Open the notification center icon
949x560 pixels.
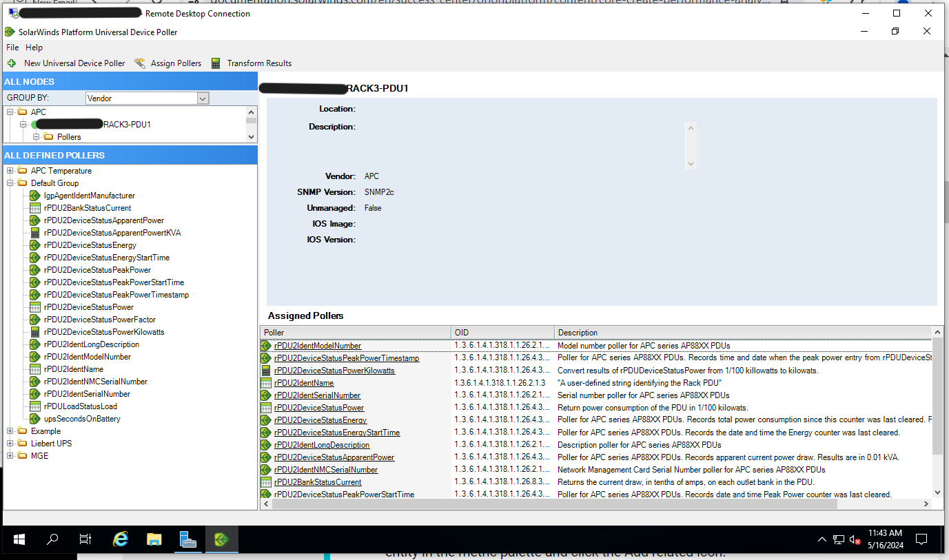(921, 539)
